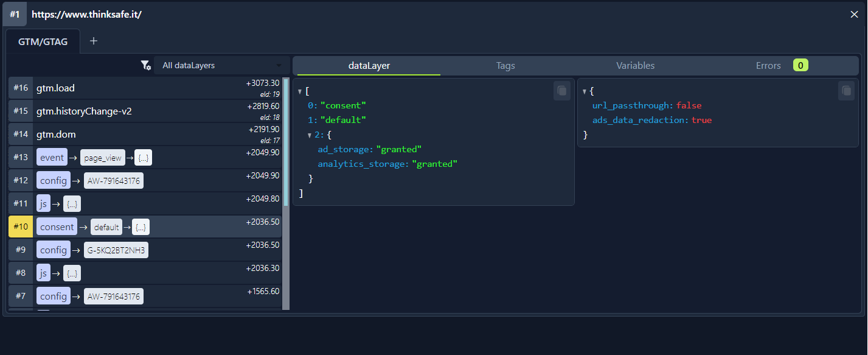Click the G-5KQ2BT2NH3 chip

(x=116, y=250)
